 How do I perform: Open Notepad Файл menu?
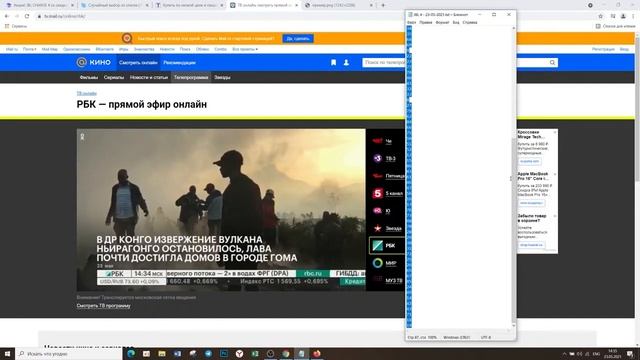[411, 22]
